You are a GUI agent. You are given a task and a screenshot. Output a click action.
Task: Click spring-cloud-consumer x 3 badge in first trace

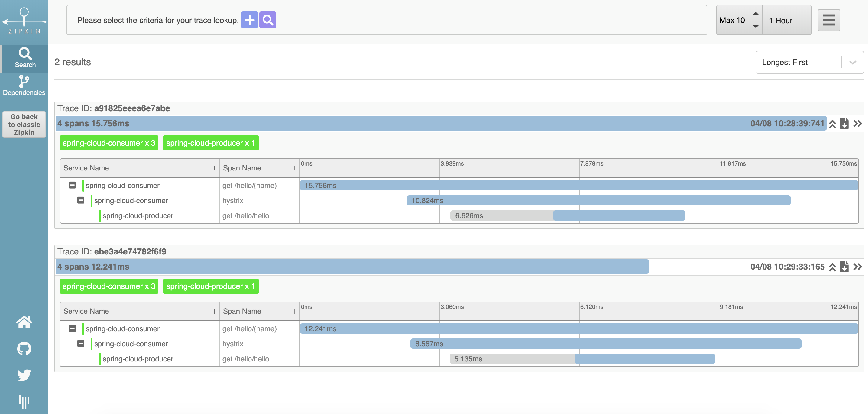tap(109, 143)
